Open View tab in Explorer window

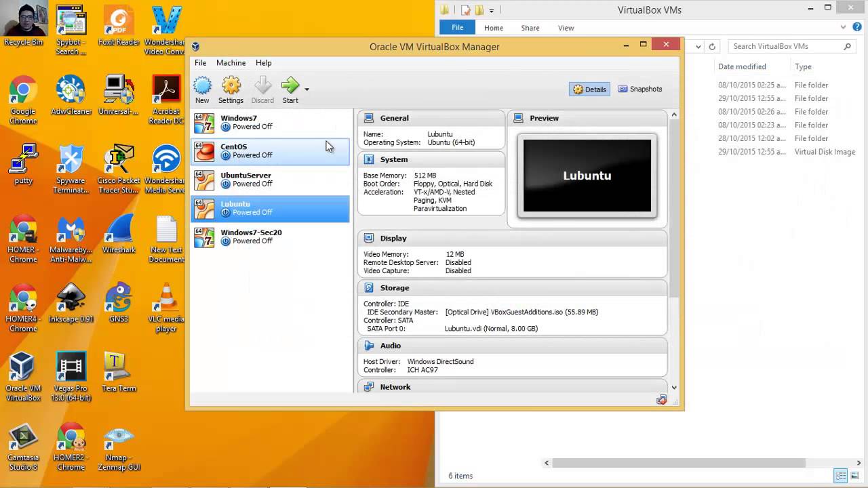(566, 28)
